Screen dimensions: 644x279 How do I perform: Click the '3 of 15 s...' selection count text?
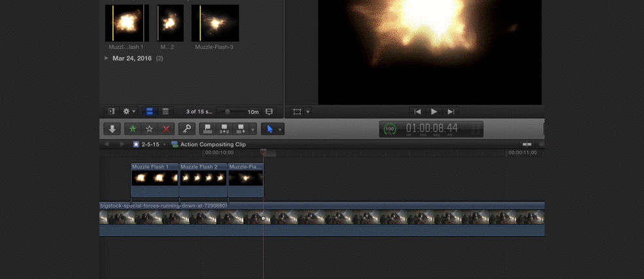click(x=199, y=112)
